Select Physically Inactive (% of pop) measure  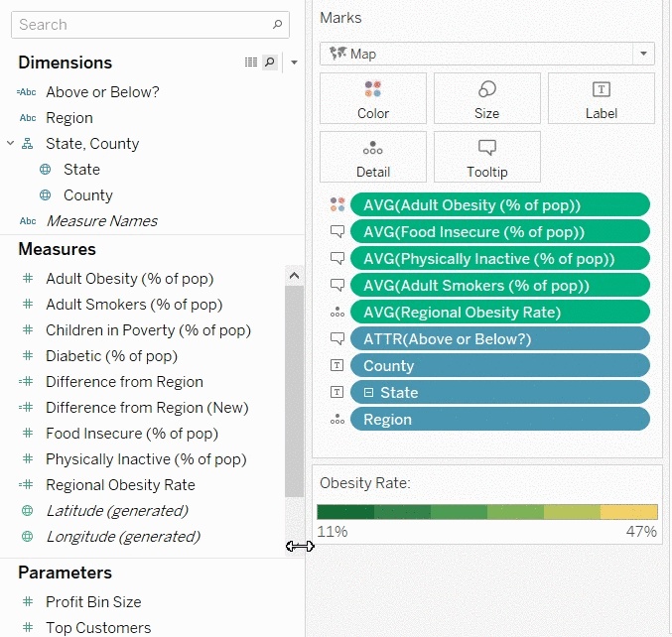tap(146, 459)
